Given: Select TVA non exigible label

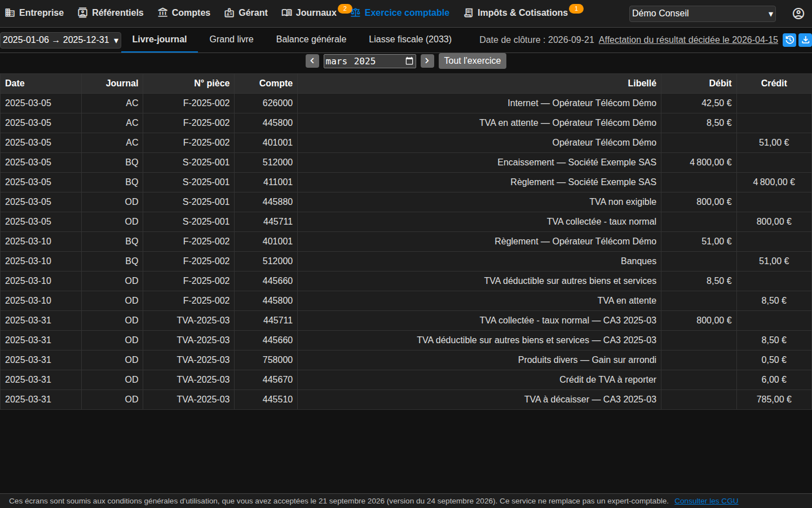Looking at the screenshot, I should (x=623, y=202).
